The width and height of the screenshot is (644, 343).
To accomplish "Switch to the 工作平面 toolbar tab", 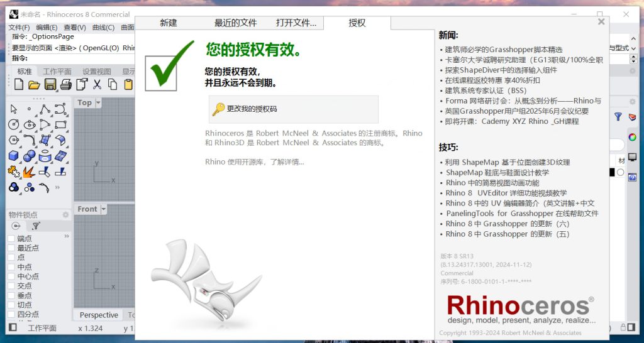I will pos(57,72).
